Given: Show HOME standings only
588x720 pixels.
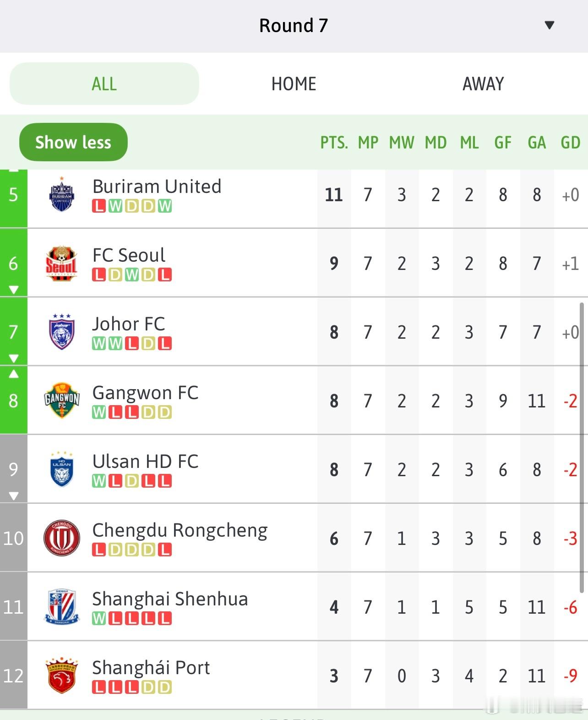Looking at the screenshot, I should (294, 84).
